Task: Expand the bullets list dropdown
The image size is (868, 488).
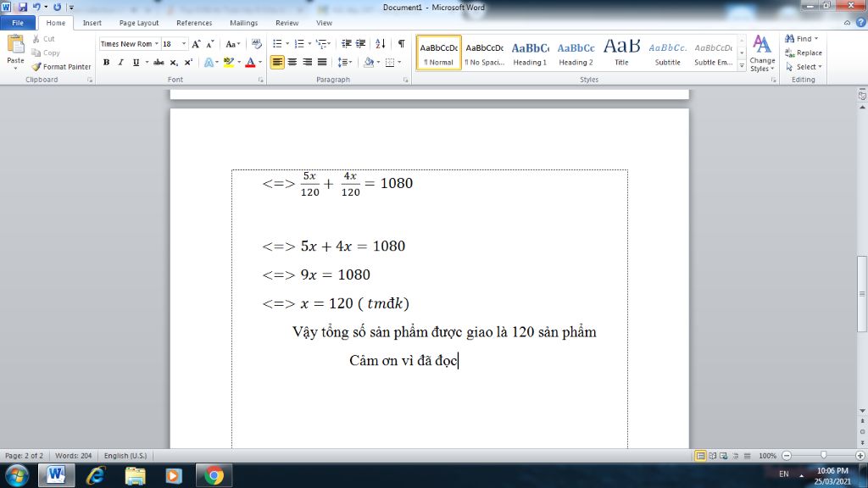Action: coord(287,44)
